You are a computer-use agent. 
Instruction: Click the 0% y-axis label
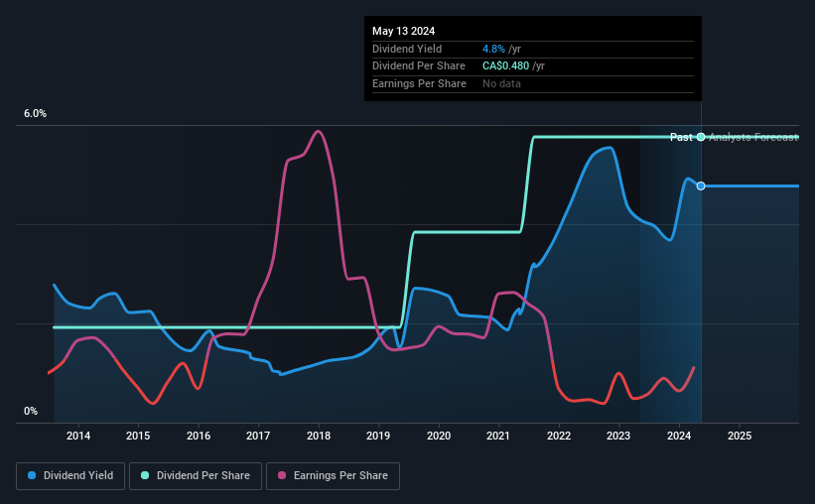tap(31, 411)
